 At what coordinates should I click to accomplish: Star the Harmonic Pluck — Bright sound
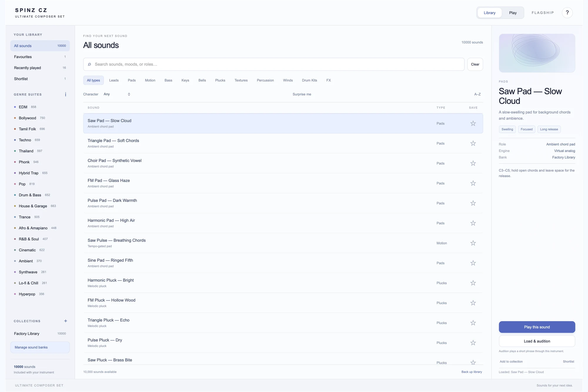473,283
